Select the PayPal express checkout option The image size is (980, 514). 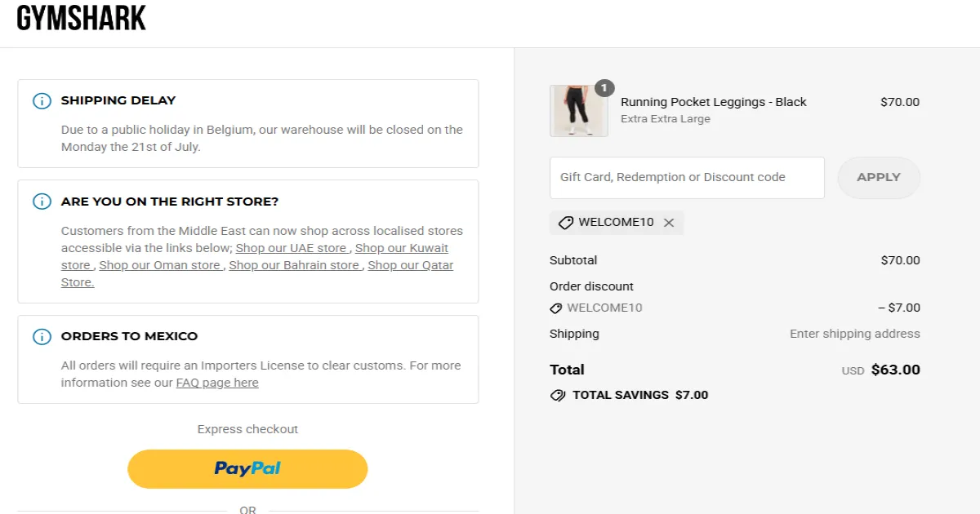point(247,468)
